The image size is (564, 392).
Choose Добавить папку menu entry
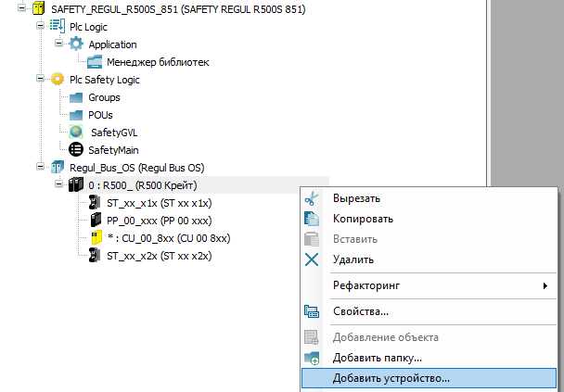pyautogui.click(x=378, y=358)
